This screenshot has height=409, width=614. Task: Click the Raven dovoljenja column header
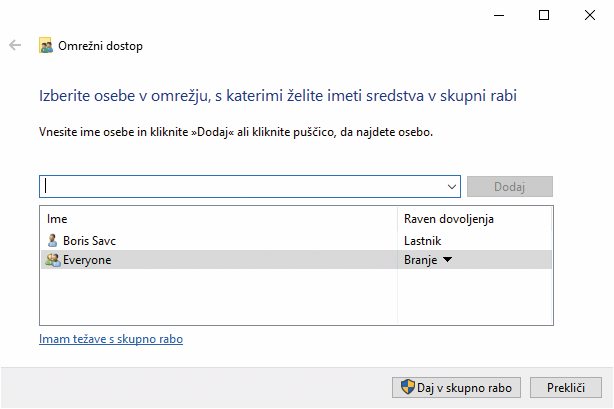point(449,219)
